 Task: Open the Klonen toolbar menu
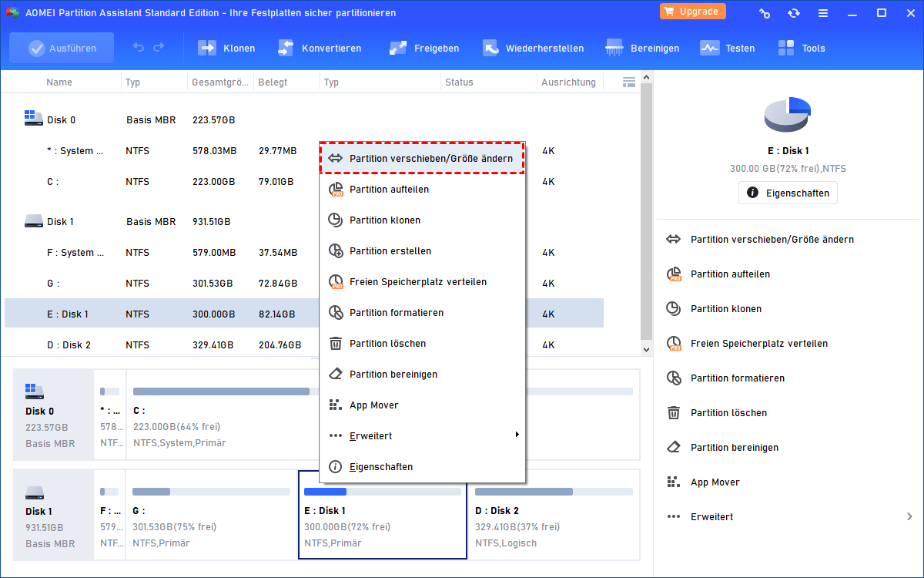click(227, 48)
